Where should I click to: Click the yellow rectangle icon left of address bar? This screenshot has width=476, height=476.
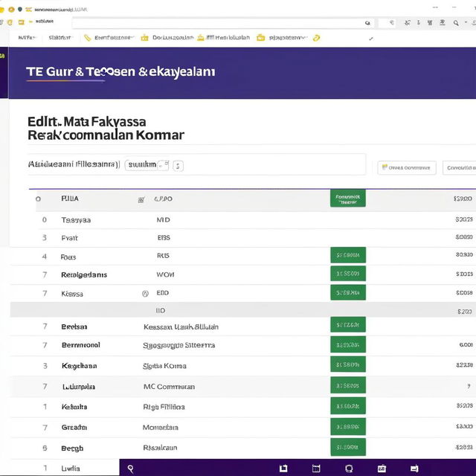pyautogui.click(x=22, y=22)
